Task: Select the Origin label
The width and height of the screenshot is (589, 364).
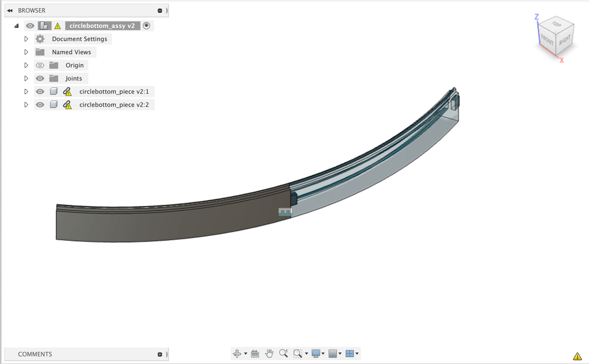Action: [75, 65]
